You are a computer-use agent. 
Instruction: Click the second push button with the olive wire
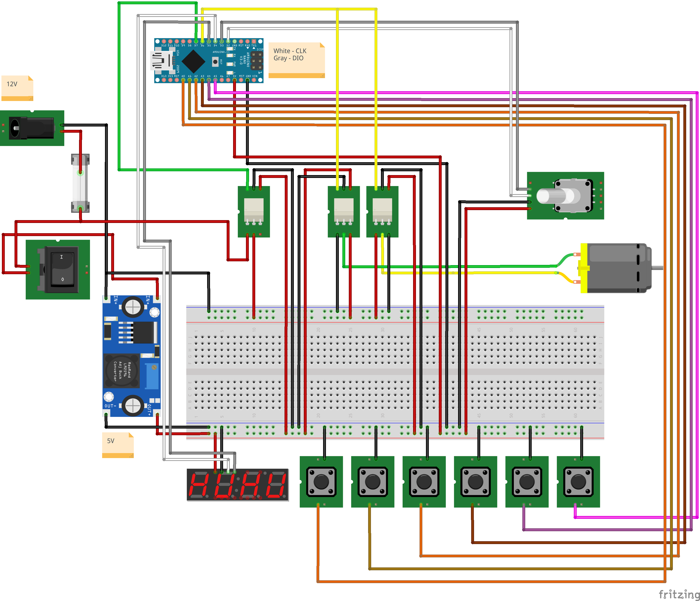[x=373, y=482]
